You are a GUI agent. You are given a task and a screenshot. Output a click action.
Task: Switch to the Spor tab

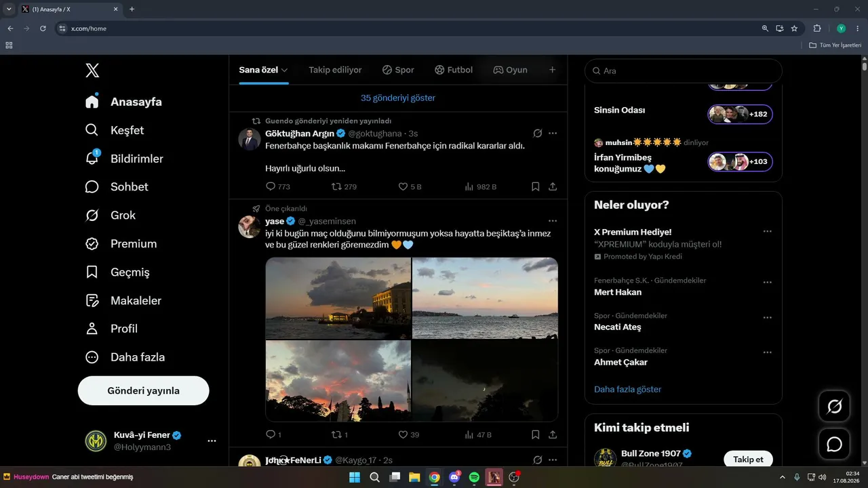pos(398,70)
